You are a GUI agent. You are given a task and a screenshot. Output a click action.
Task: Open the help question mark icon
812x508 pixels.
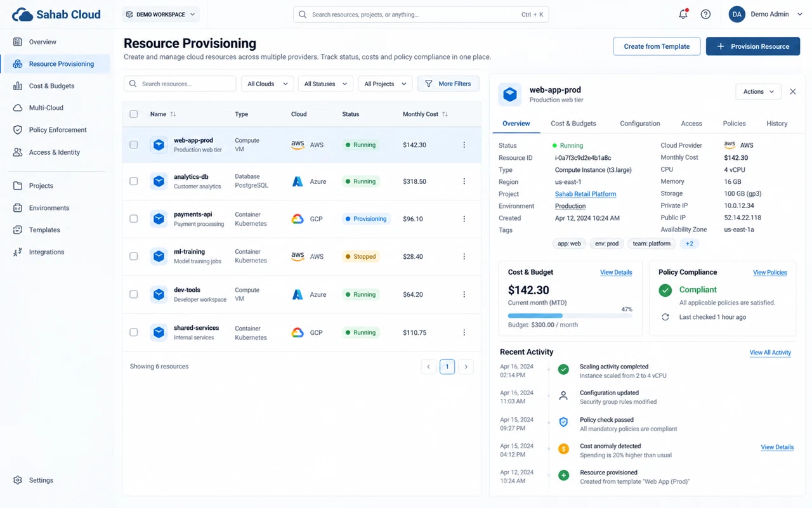[x=705, y=14]
